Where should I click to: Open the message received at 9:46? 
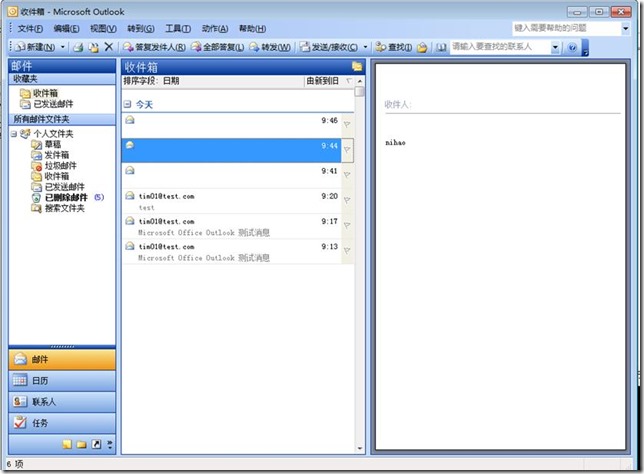[x=232, y=125]
